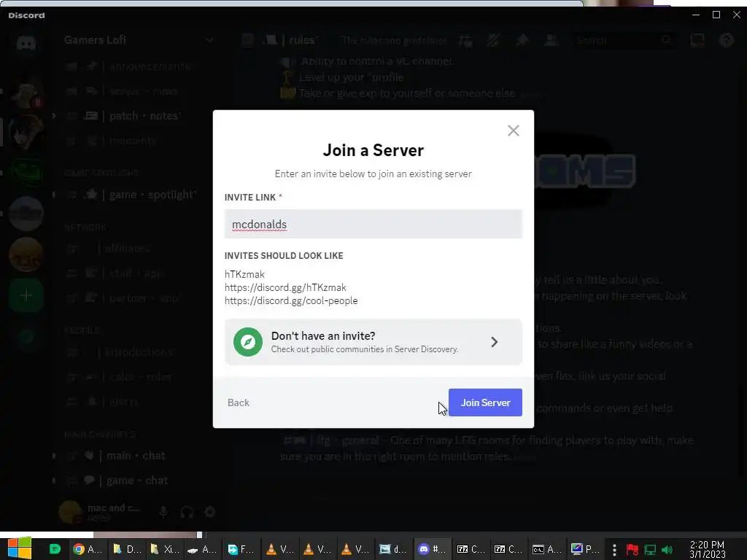Expand the arrow beside game · chat
The image size is (747, 560).
54,481
